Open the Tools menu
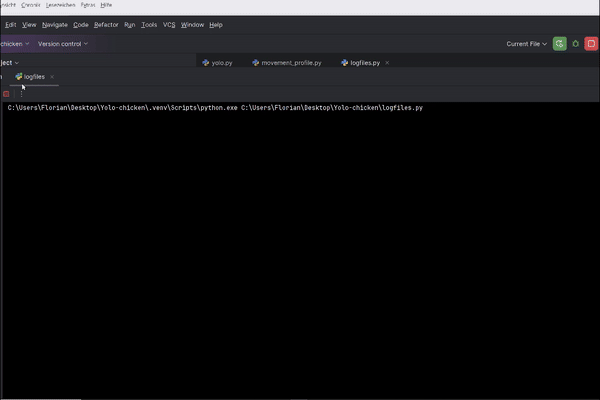This screenshot has width=600, height=400. click(149, 25)
